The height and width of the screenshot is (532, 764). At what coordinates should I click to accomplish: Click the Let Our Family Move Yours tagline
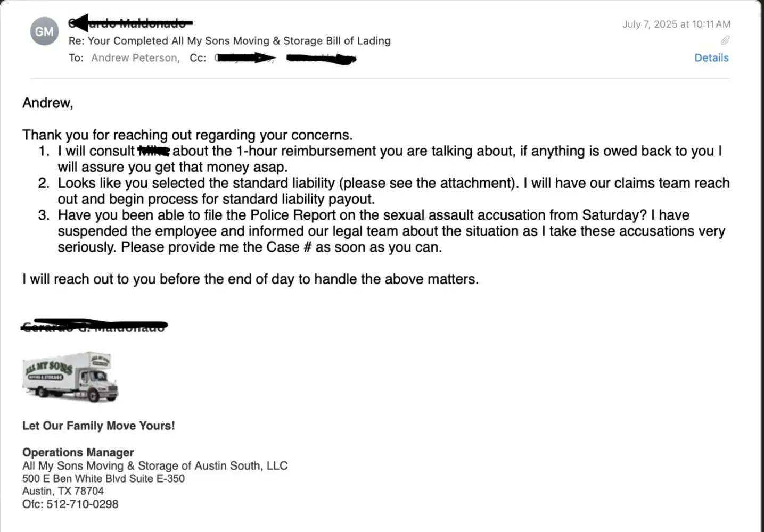[x=98, y=426]
